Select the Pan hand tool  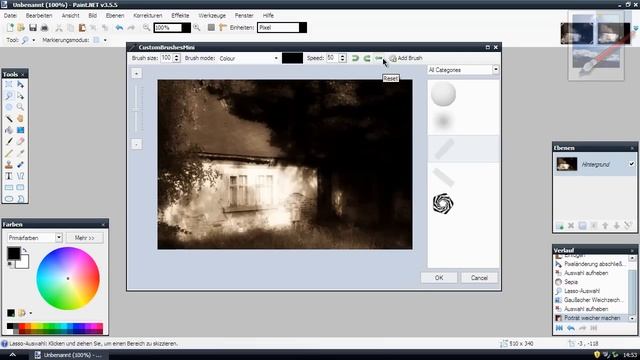[20, 119]
